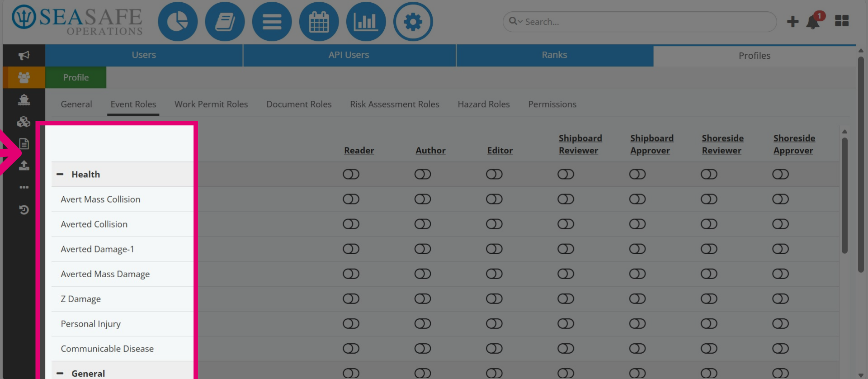Click the roles table scroll-up arrow

(x=844, y=132)
